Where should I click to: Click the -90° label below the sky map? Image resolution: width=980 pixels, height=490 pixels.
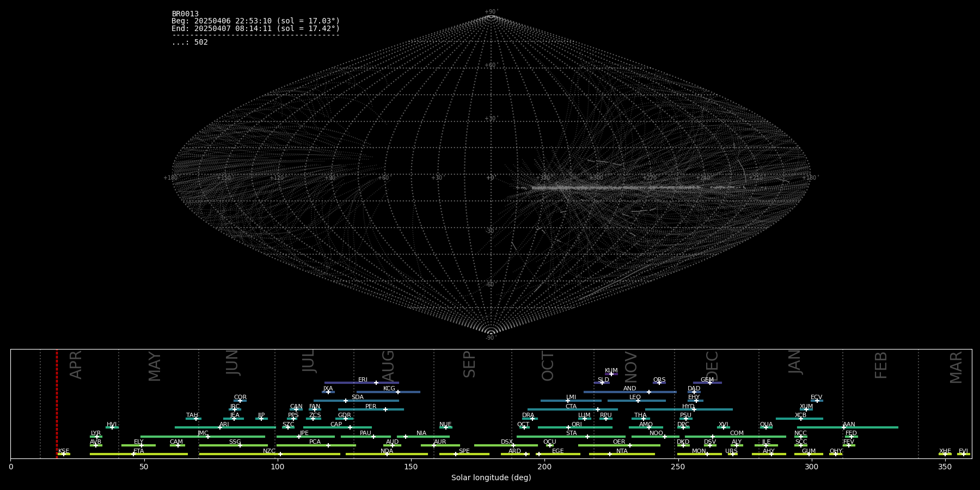(491, 338)
